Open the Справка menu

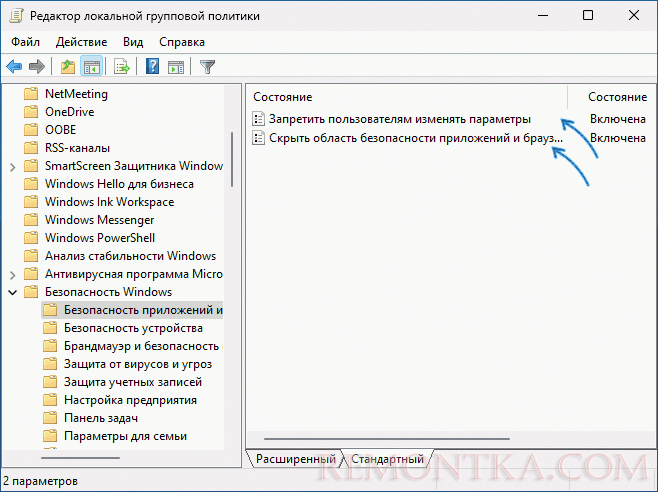tap(182, 42)
